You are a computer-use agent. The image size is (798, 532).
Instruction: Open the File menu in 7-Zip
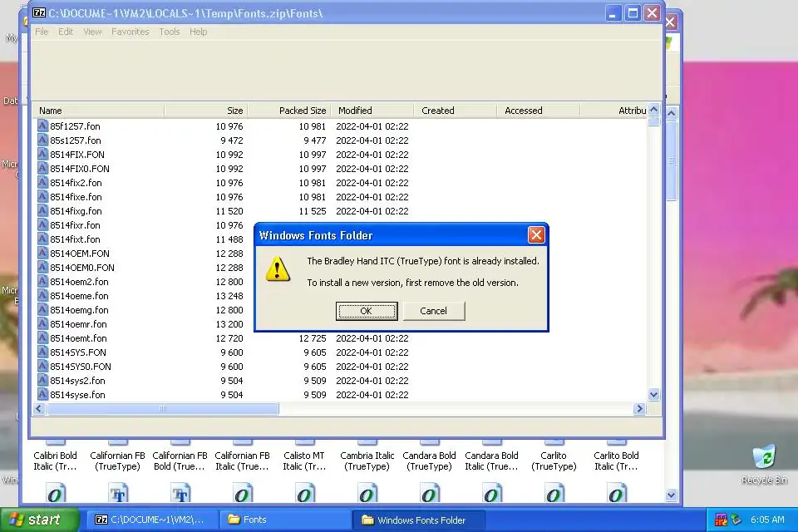pos(42,32)
